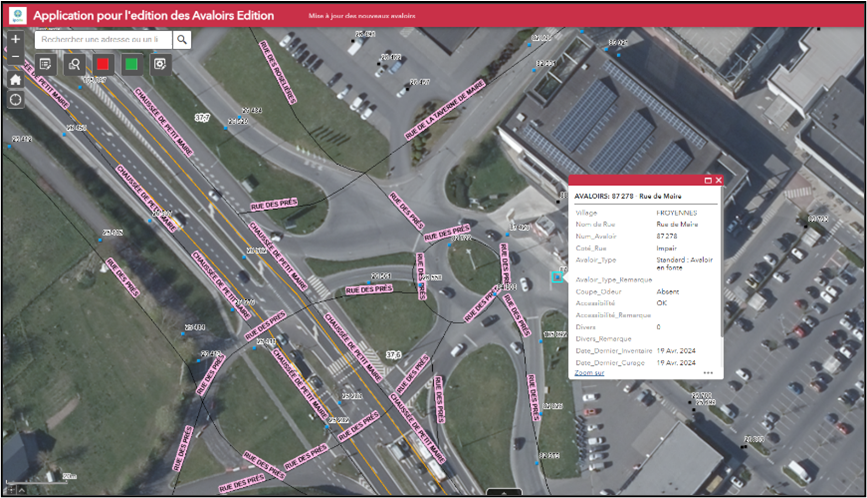
Task: Click the app logo in header
Action: [17, 16]
